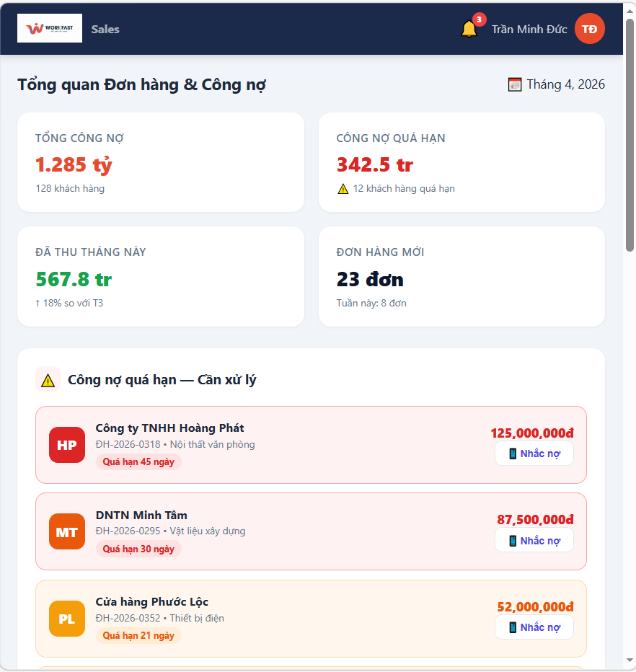636x672 pixels.
Task: Open the Sales menu item
Action: pyautogui.click(x=105, y=30)
